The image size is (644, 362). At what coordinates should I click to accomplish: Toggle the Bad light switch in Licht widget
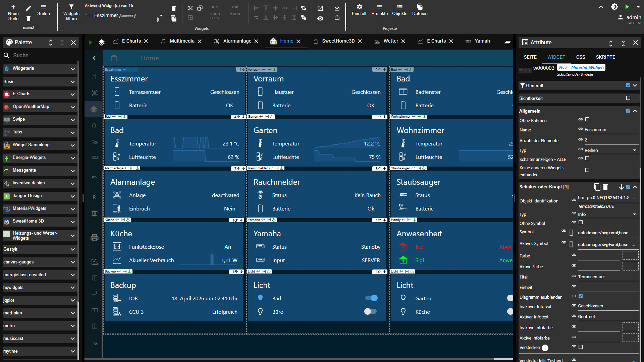coord(371,298)
